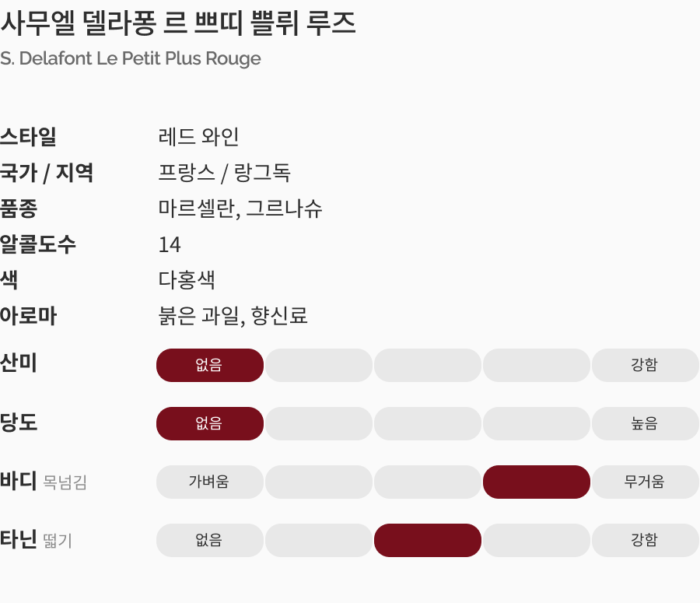The image size is (700, 603).
Task: Select '없음' on the 산미 scale
Action: click(210, 365)
